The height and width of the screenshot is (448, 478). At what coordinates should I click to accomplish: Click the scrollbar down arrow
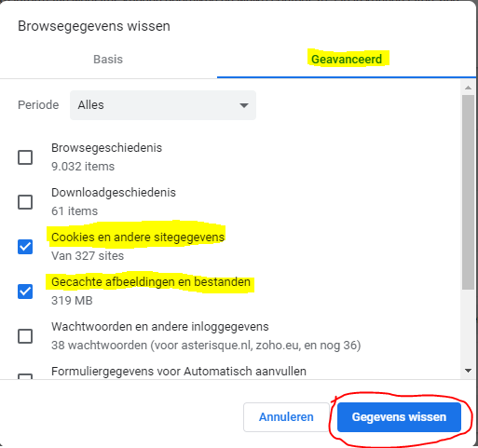[468, 371]
